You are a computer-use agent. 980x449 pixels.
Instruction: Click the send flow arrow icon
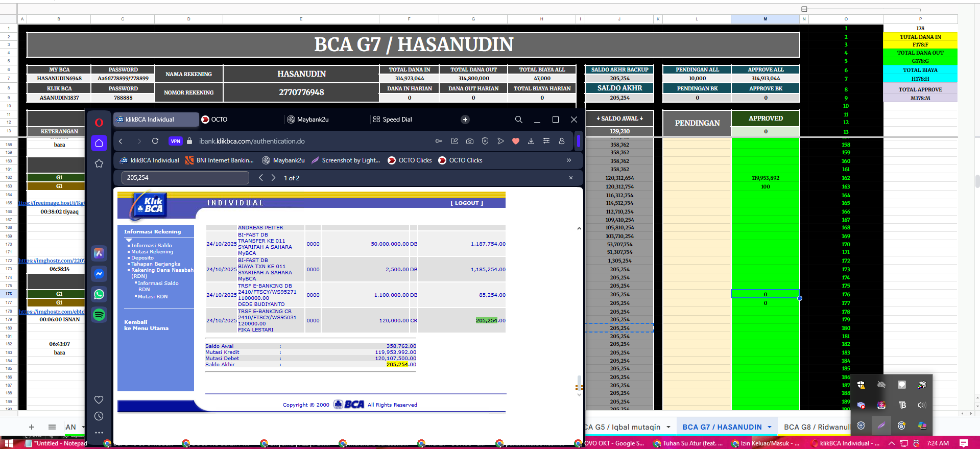coord(500,141)
